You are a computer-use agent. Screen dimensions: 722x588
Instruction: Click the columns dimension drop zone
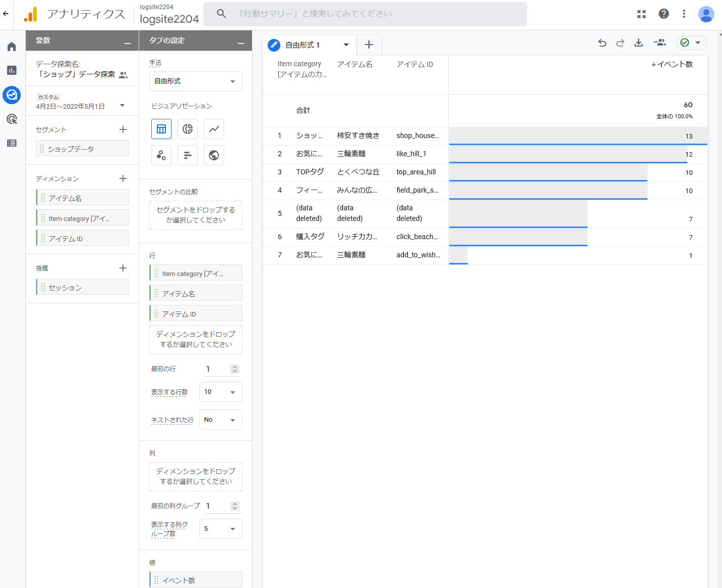[196, 476]
